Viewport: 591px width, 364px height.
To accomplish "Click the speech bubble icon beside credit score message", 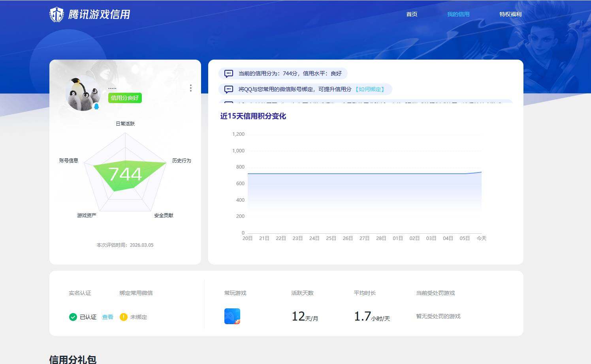I will (x=228, y=73).
